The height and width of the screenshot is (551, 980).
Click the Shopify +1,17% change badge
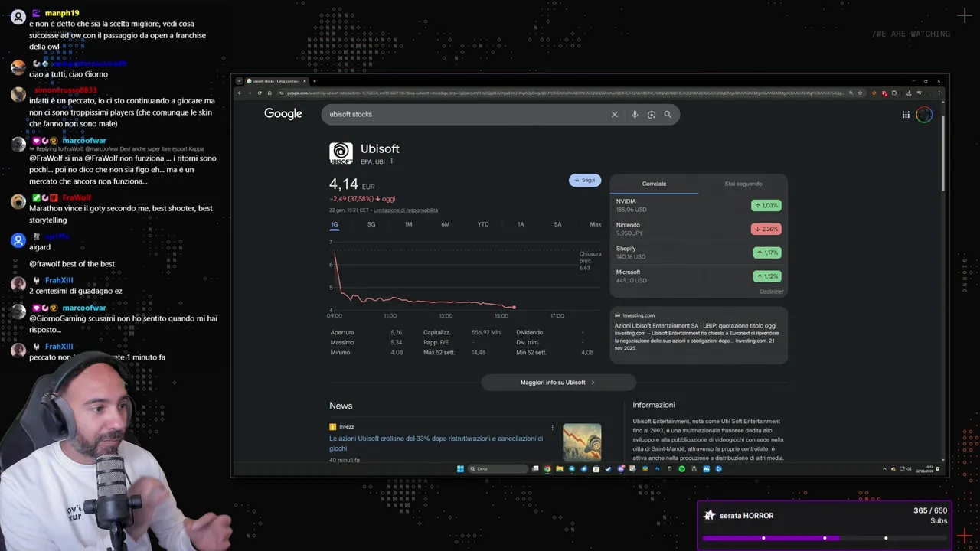(766, 253)
